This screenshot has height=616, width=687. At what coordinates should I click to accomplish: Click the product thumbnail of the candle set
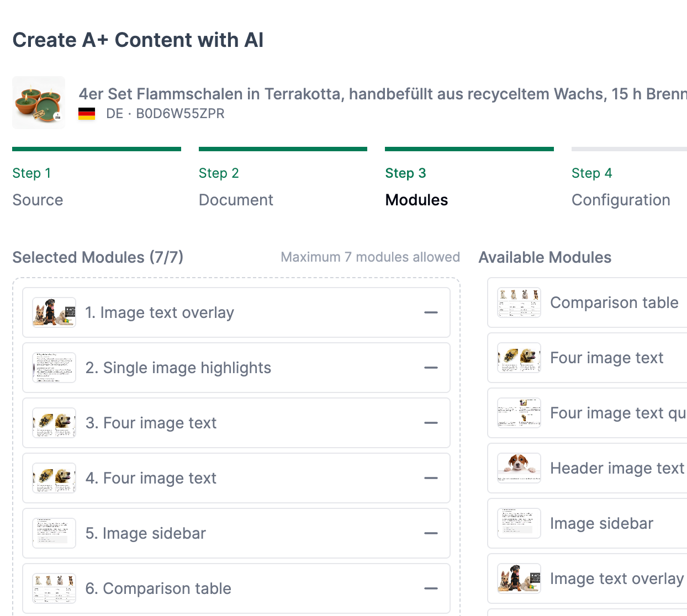click(39, 103)
